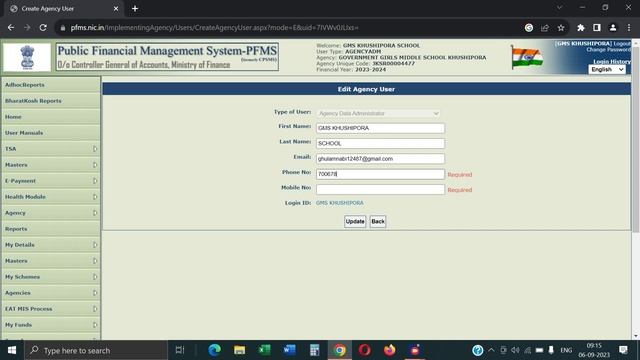This screenshot has height=360, width=640.
Task: Open a new browser tab
Action: (135, 8)
